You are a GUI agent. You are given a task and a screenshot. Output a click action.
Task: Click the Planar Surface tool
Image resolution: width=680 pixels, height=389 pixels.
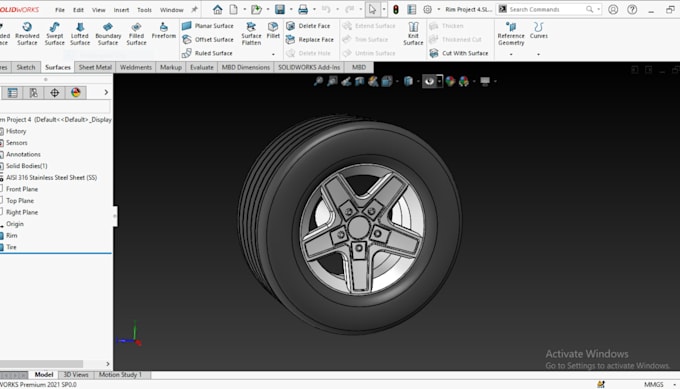pyautogui.click(x=208, y=26)
